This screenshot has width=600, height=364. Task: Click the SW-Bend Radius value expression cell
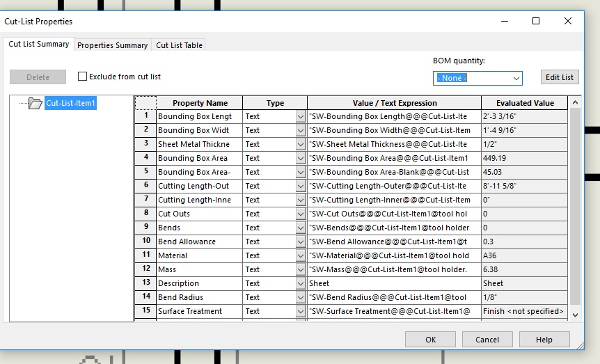(x=395, y=297)
